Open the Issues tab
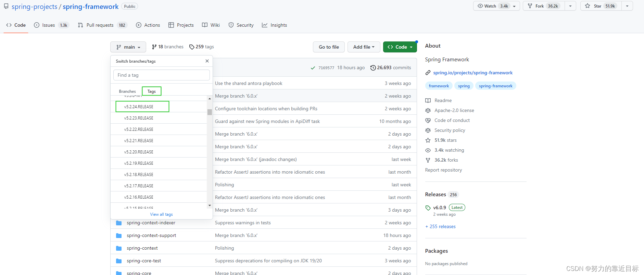Screen dimensions: 644x275 coord(51,25)
